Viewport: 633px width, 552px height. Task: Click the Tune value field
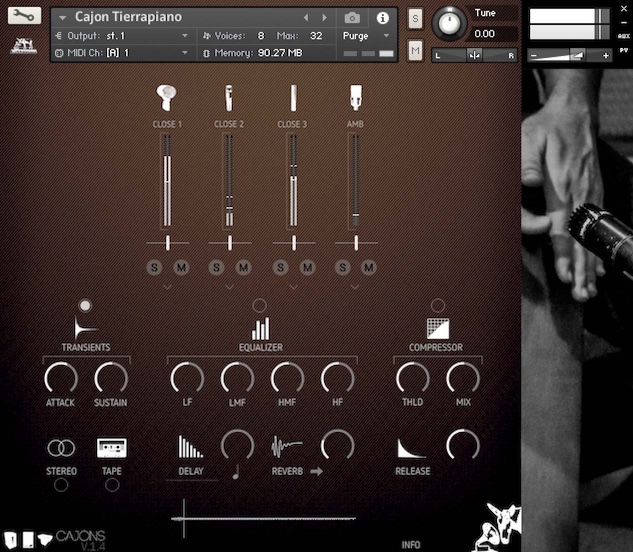(x=485, y=34)
